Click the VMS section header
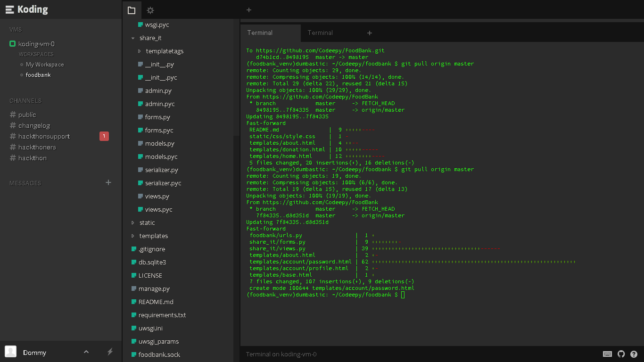 16,29
